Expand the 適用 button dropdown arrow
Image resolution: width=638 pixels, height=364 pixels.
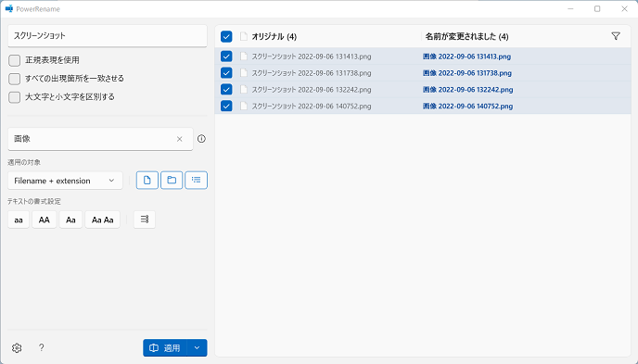(x=197, y=347)
